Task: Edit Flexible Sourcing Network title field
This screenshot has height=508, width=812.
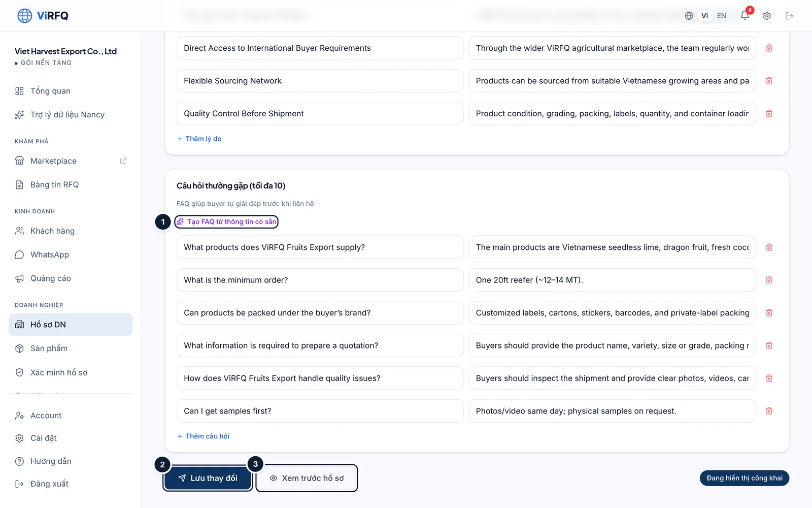Action: 320,81
